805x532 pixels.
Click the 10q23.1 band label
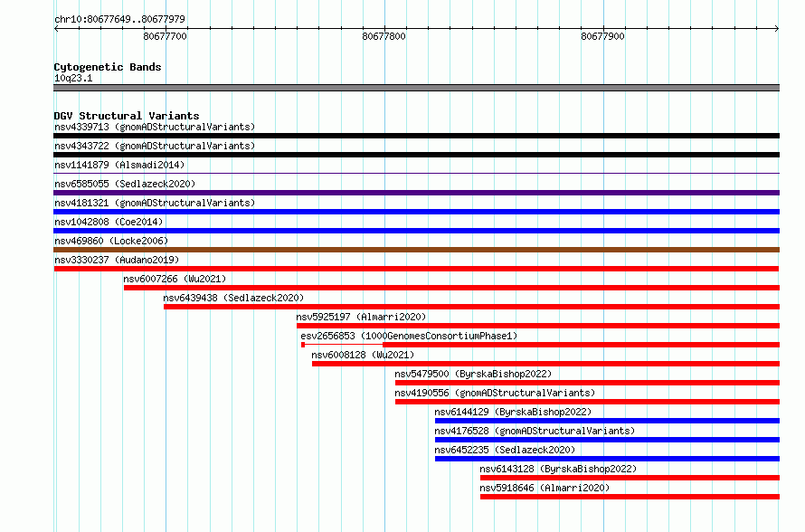click(x=73, y=78)
